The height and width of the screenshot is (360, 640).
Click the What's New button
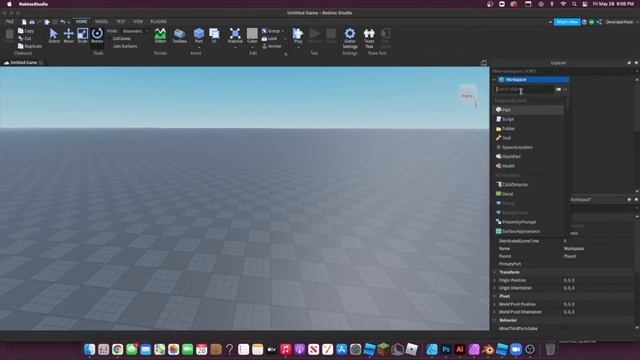[x=567, y=22]
